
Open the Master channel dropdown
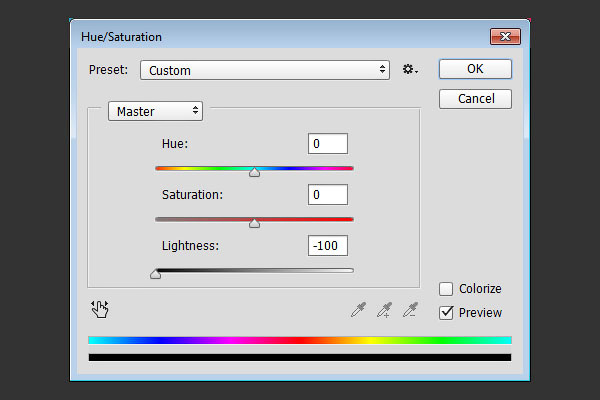coord(155,111)
